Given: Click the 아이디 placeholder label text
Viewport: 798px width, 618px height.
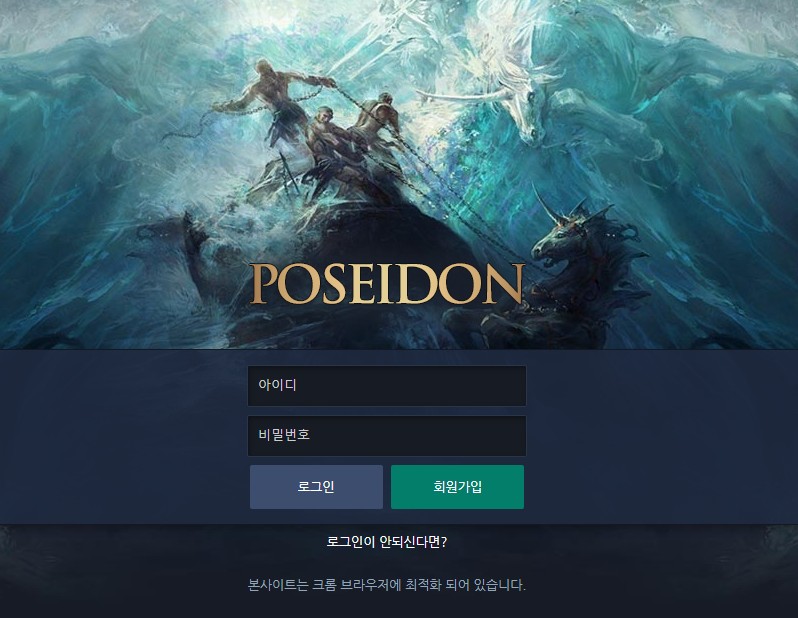Looking at the screenshot, I should coord(277,385).
